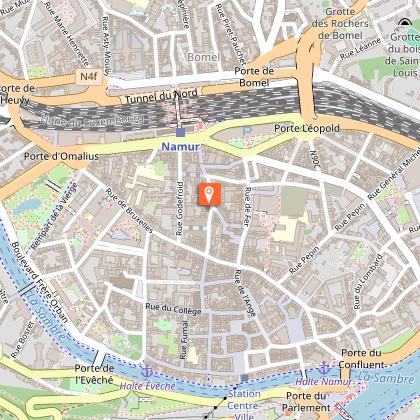Click the Namur station label
The height and width of the screenshot is (420, 420).
click(180, 147)
